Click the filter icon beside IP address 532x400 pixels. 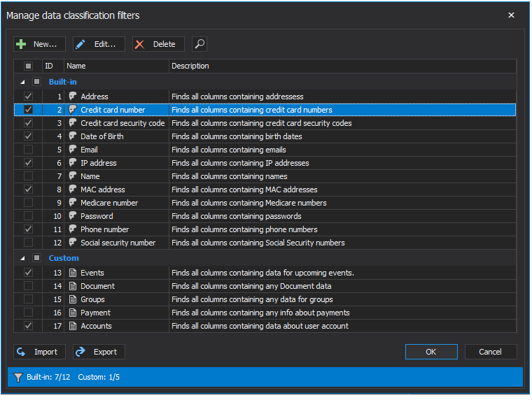point(73,163)
